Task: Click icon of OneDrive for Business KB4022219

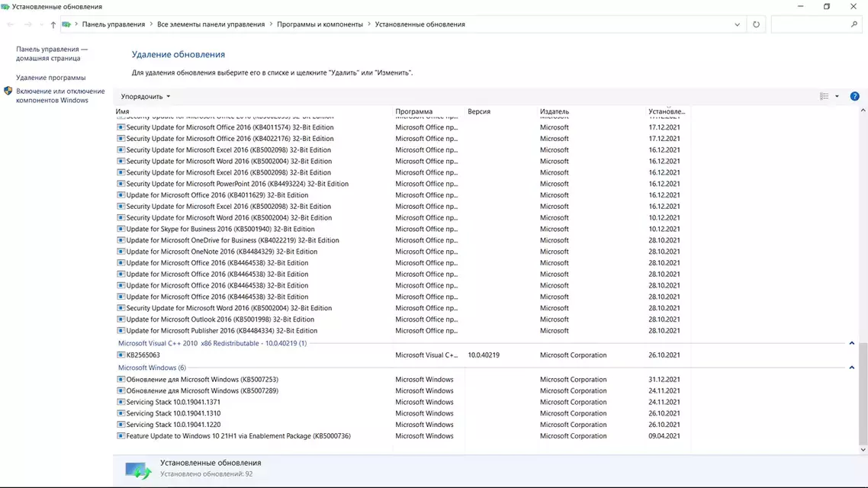Action: click(121, 240)
